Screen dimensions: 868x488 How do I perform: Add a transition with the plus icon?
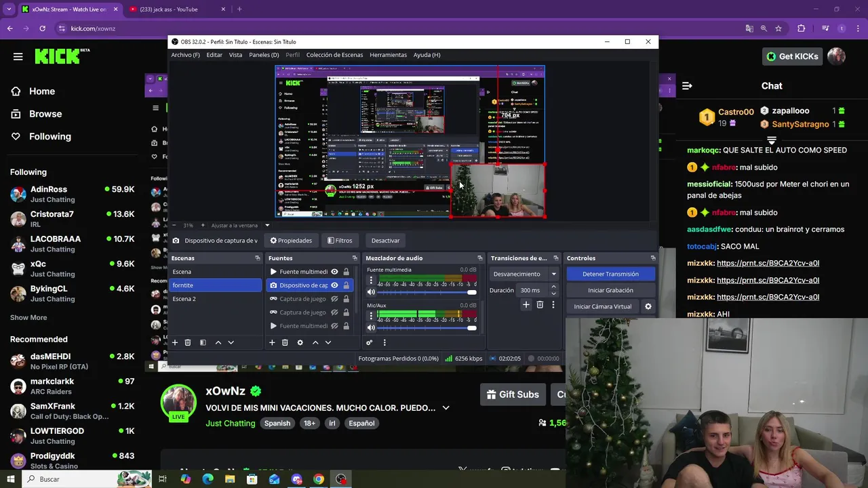click(x=526, y=305)
